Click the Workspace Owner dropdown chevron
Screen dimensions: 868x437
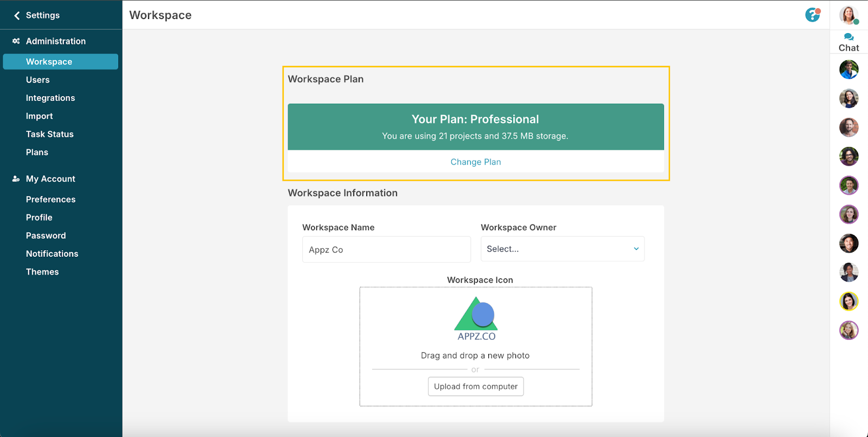pyautogui.click(x=636, y=249)
